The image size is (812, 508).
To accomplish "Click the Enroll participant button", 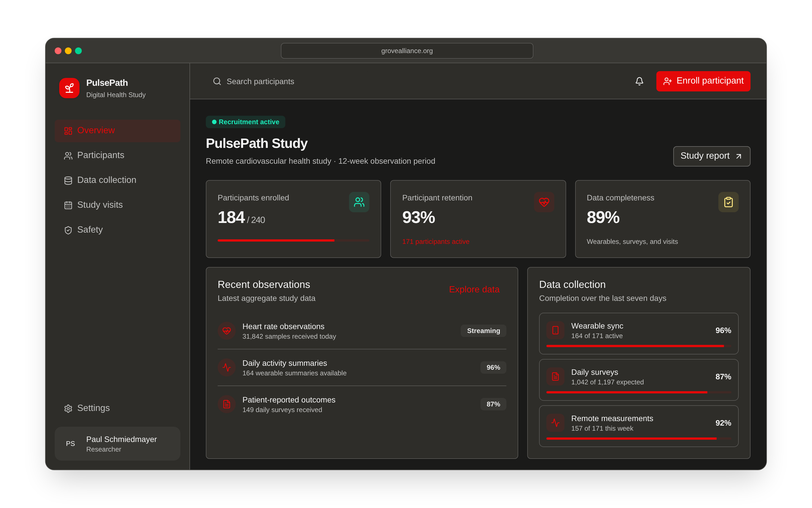I will (x=703, y=81).
